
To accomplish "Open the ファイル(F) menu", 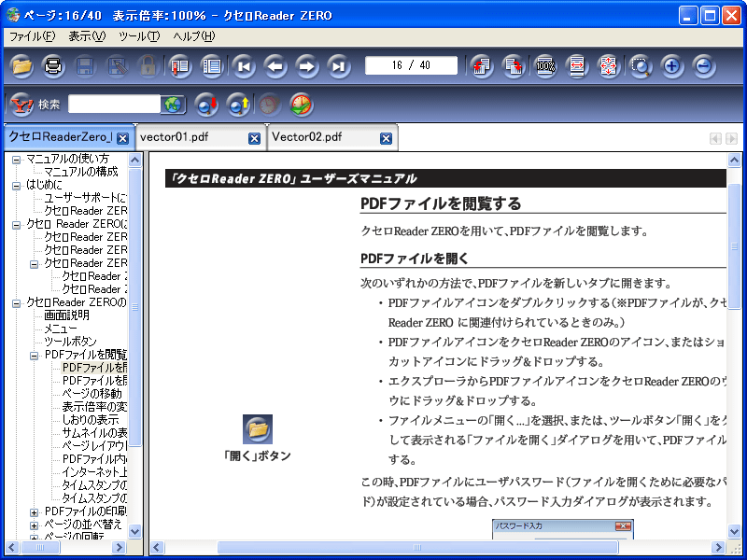I will pyautogui.click(x=33, y=36).
